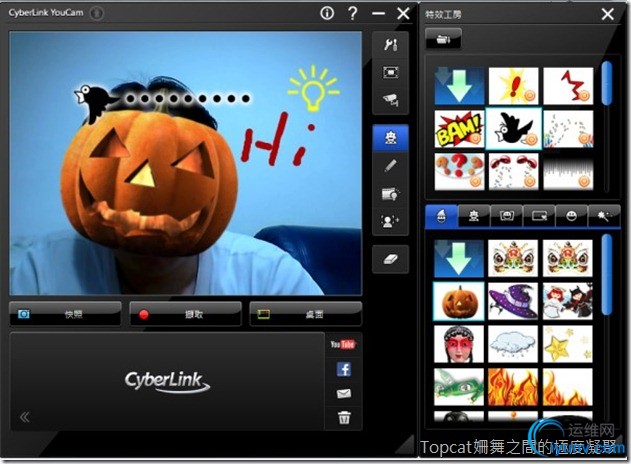Viewport: 631px width, 464px height.
Task: Select the confetti effect beside the crow
Action: [568, 129]
